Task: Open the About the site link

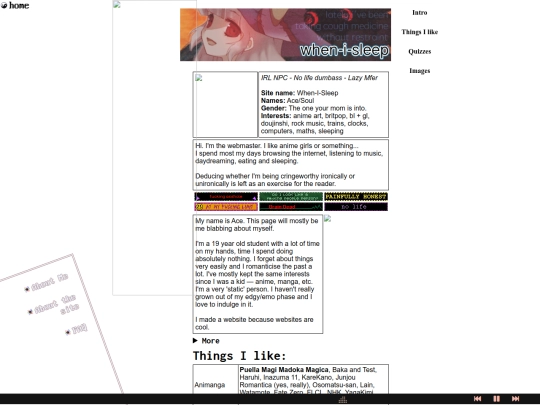Action: click(57, 304)
